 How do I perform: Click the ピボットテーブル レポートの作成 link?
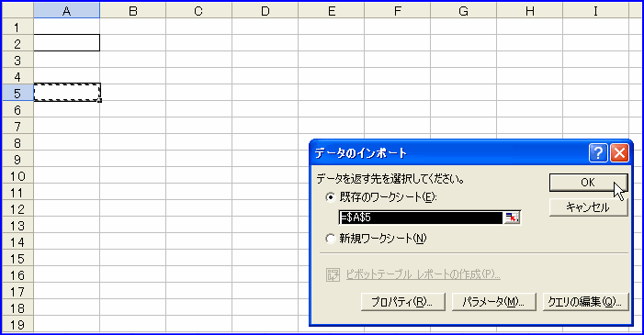coord(423,274)
